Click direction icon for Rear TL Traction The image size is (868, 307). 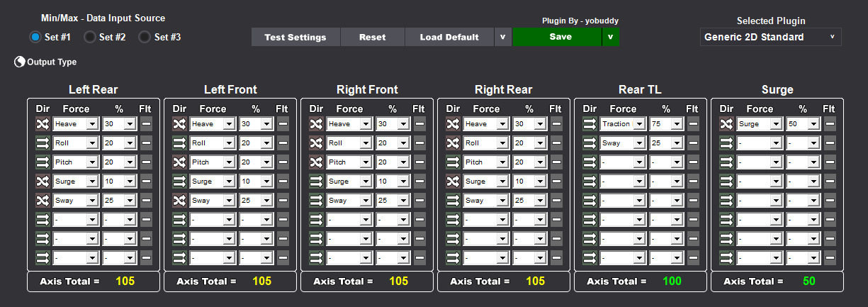[x=590, y=124]
